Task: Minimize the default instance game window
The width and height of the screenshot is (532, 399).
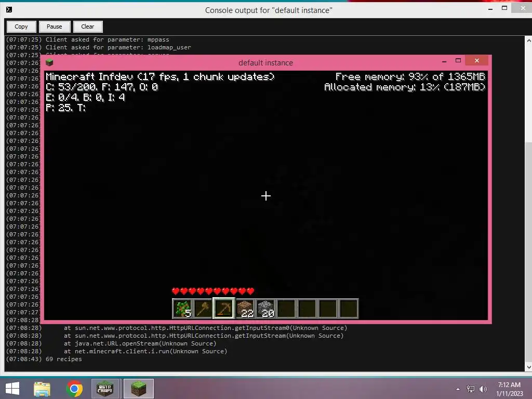Action: 444,61
